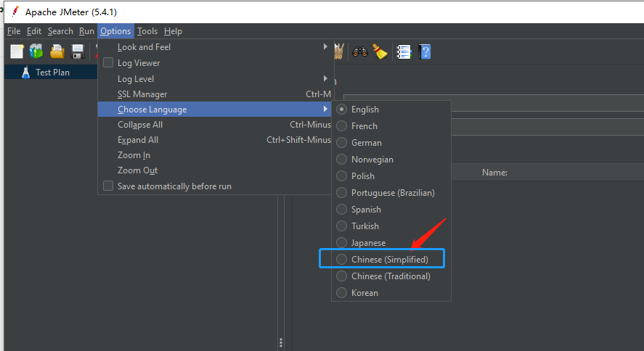Click the Name column header
The image size is (644, 351).
pyautogui.click(x=494, y=173)
